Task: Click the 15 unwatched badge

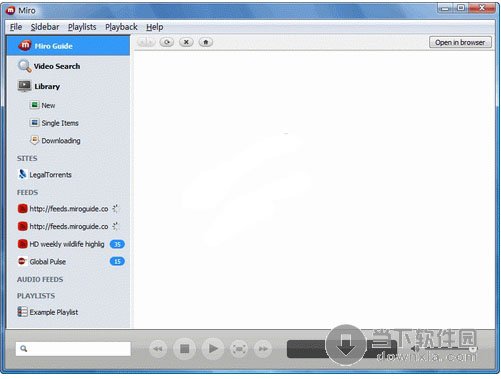Action: pyautogui.click(x=117, y=261)
